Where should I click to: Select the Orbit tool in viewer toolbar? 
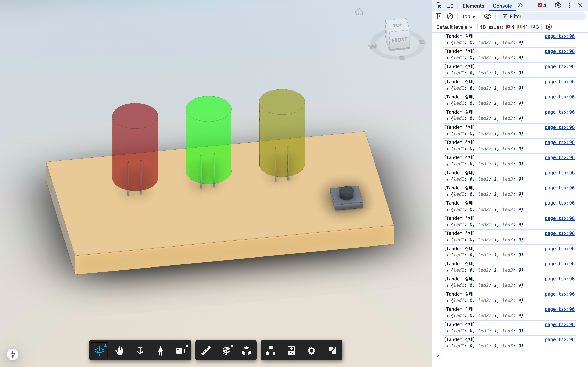click(99, 350)
